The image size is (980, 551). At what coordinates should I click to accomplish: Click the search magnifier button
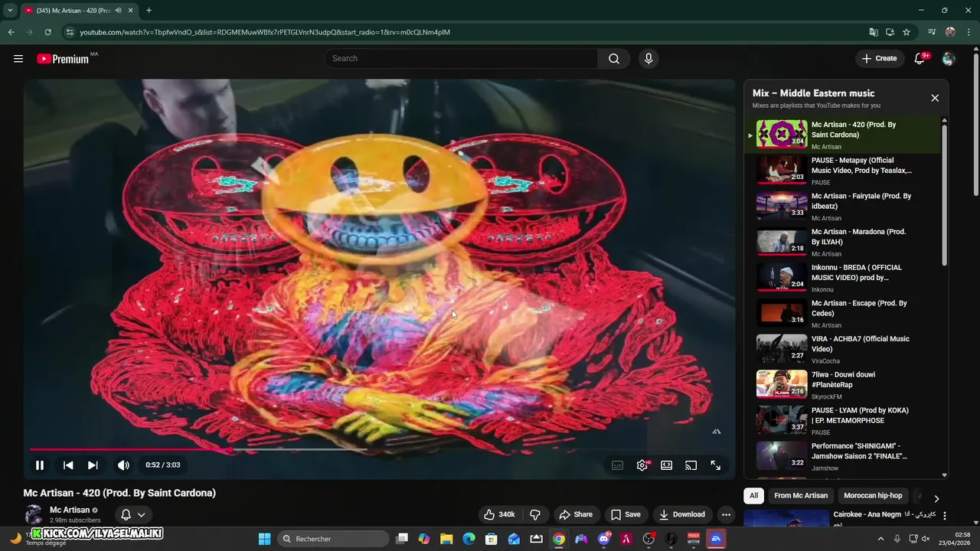[x=614, y=58]
